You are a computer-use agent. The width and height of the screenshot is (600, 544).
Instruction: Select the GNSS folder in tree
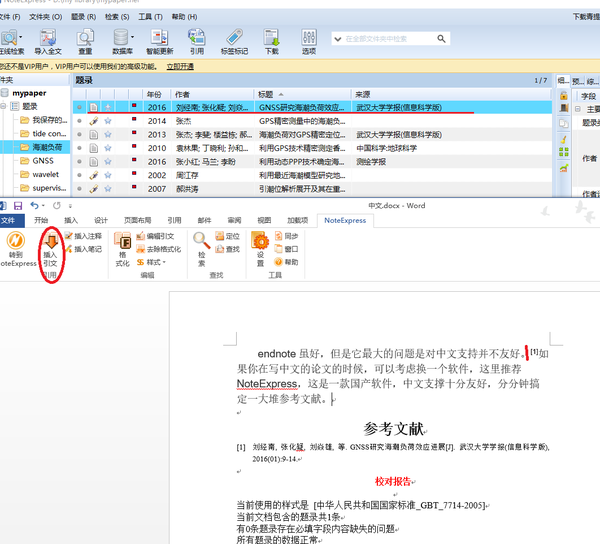point(43,161)
